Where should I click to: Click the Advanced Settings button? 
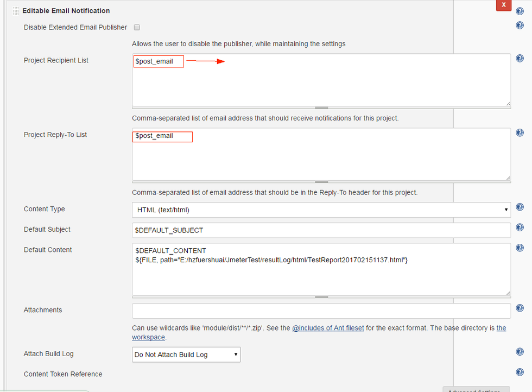coord(476,390)
